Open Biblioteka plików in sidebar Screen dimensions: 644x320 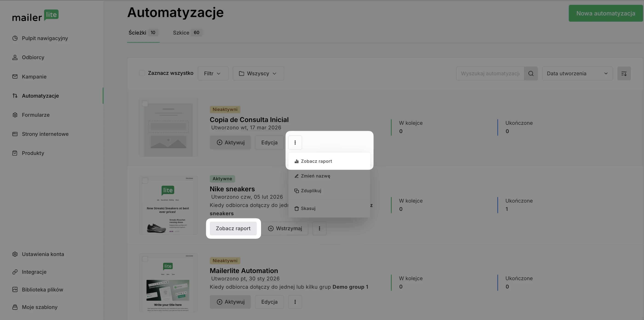[42, 289]
